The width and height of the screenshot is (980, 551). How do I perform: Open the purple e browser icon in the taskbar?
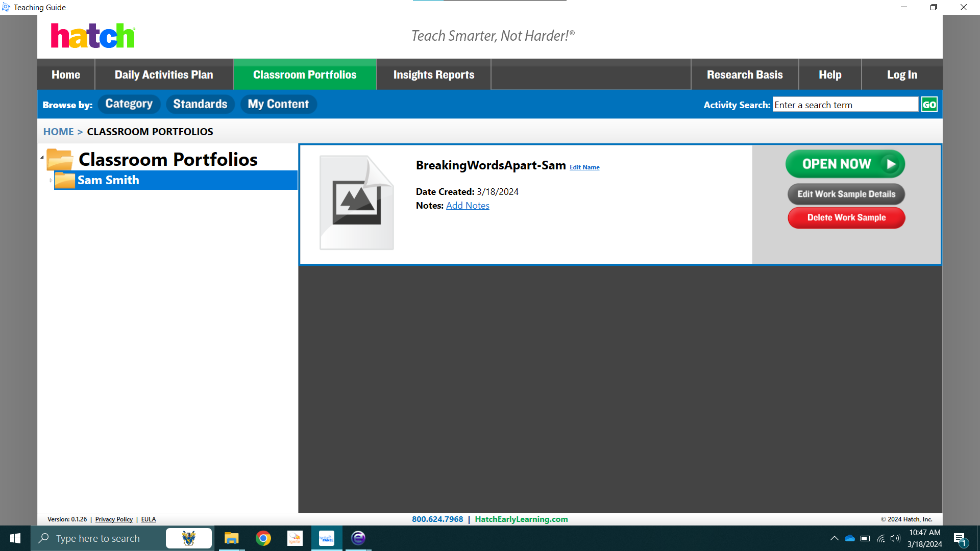coord(358,538)
